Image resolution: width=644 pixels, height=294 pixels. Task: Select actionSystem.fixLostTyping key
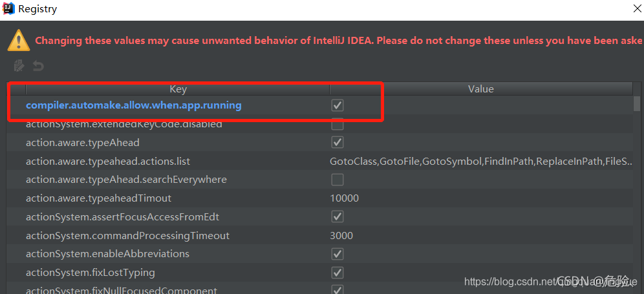[x=91, y=272]
